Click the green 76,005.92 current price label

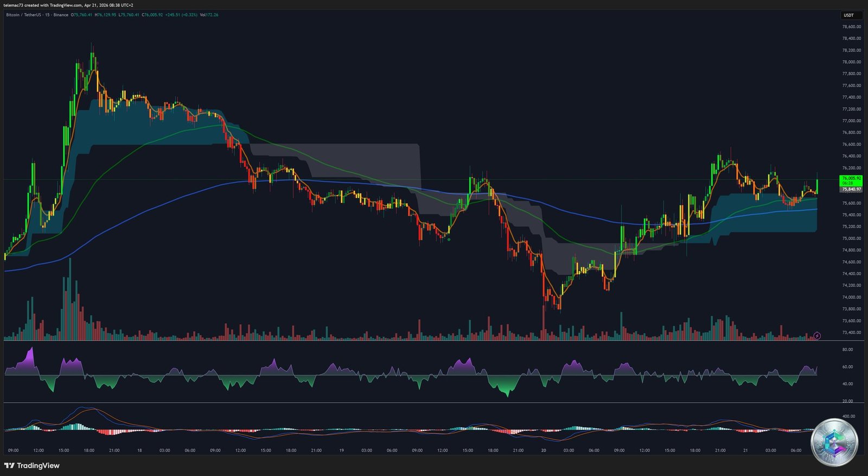pyautogui.click(x=851, y=181)
